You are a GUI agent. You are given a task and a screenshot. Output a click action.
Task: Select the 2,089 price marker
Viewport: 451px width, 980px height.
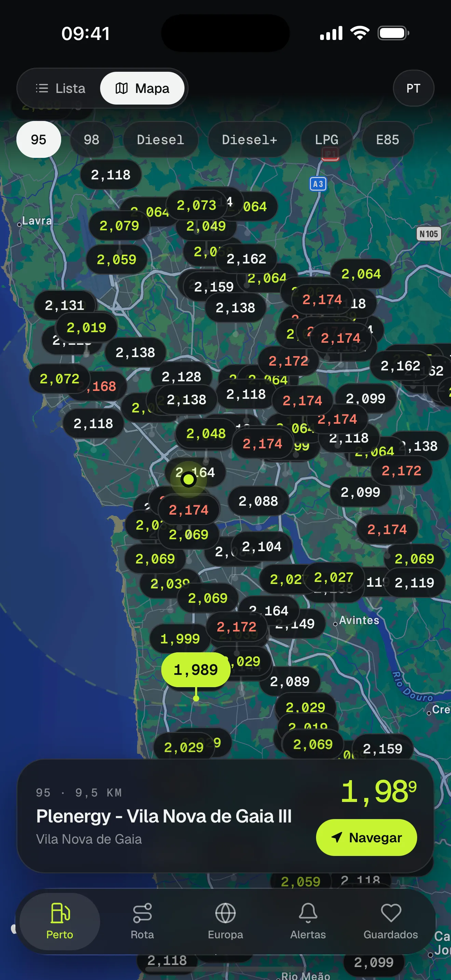coord(290,681)
